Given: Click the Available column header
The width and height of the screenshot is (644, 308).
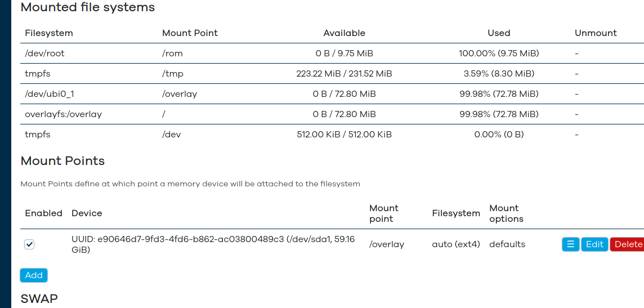Looking at the screenshot, I should tap(344, 33).
